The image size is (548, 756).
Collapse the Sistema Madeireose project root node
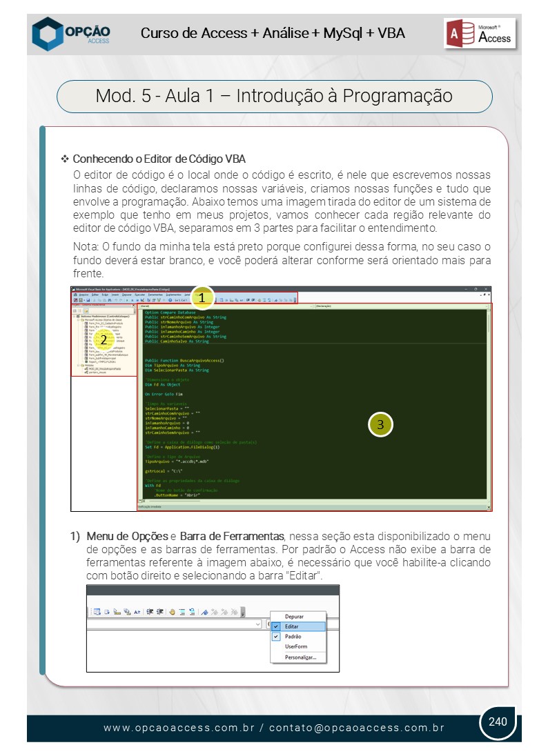(75, 317)
